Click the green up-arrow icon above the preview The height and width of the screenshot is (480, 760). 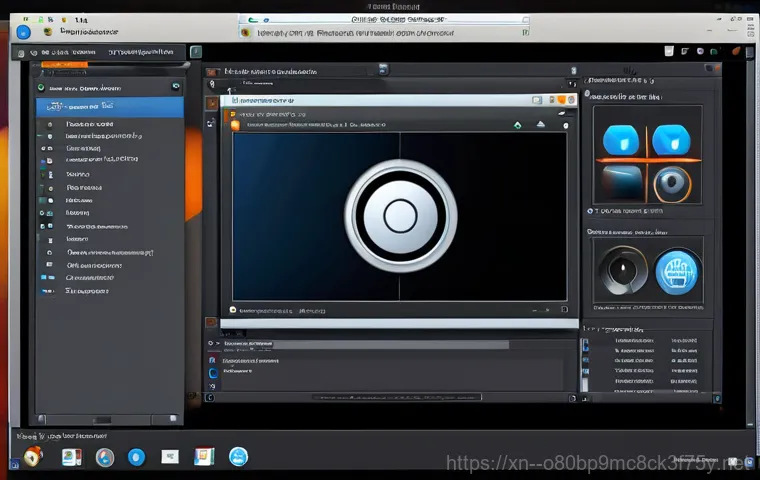pos(518,125)
